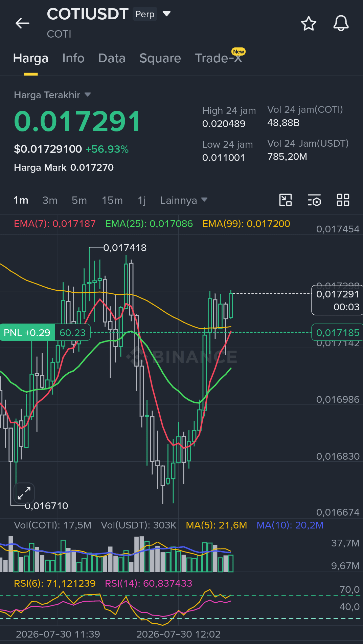Image resolution: width=363 pixels, height=644 pixels.
Task: Open chart drawing tools icon
Action: coord(286,200)
